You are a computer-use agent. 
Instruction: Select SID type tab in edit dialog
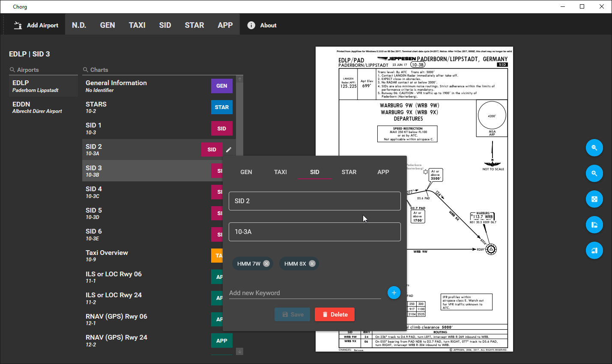point(315,172)
